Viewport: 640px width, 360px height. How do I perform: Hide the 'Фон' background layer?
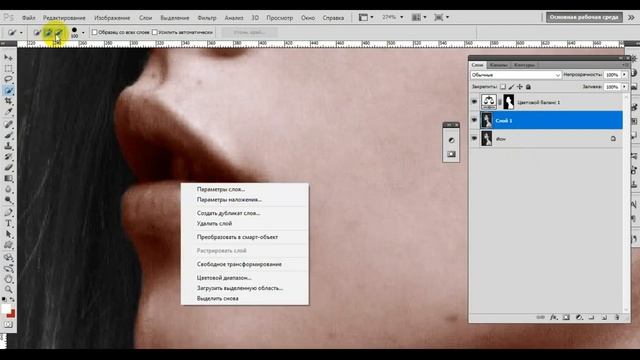[474, 138]
